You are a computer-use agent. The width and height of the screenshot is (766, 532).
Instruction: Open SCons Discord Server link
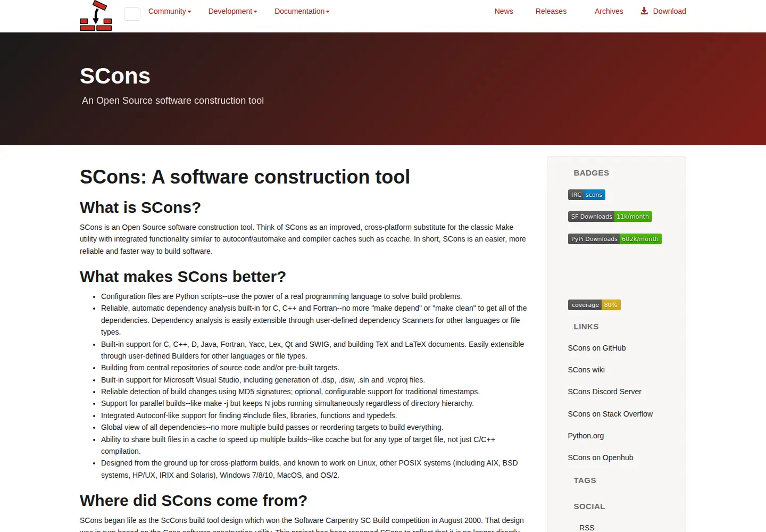pyautogui.click(x=604, y=392)
